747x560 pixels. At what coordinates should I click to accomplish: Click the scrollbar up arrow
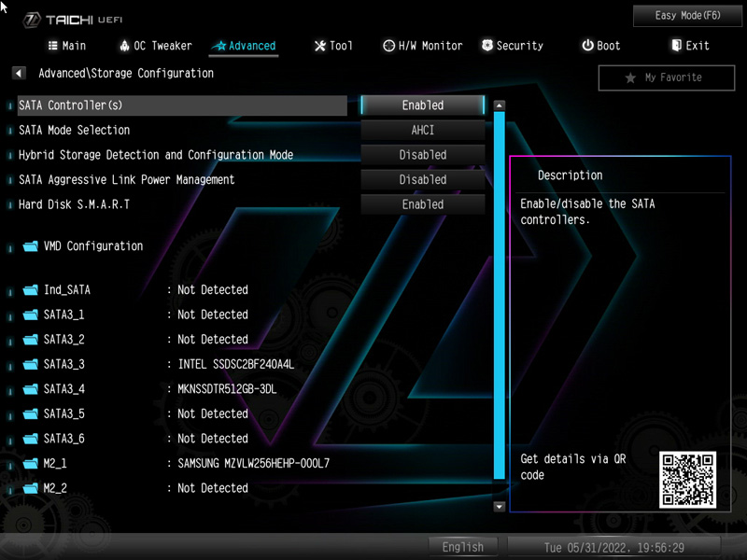(499, 105)
